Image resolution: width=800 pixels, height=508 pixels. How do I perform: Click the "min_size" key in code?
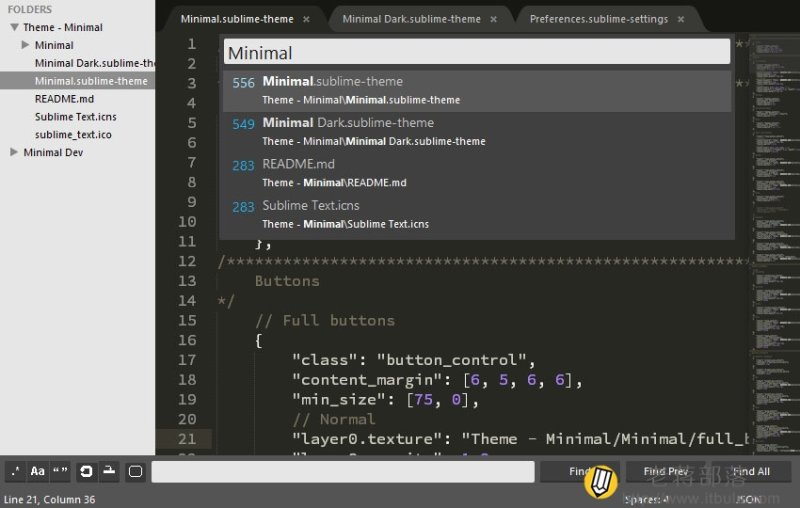click(339, 399)
